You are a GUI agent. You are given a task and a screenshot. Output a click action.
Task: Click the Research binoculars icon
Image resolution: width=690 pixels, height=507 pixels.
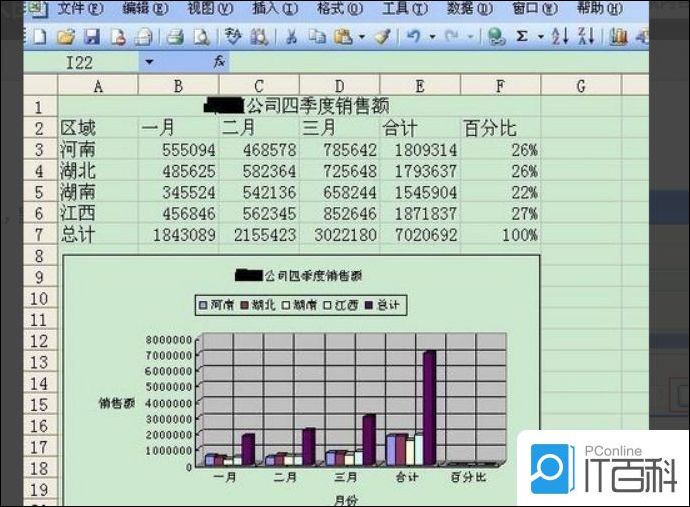(259, 37)
